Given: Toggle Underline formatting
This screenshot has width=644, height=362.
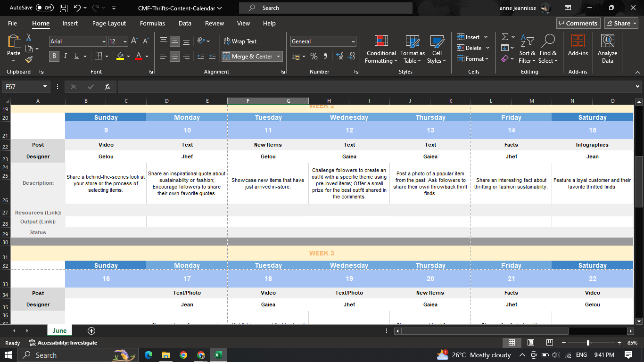Looking at the screenshot, I should click(76, 56).
